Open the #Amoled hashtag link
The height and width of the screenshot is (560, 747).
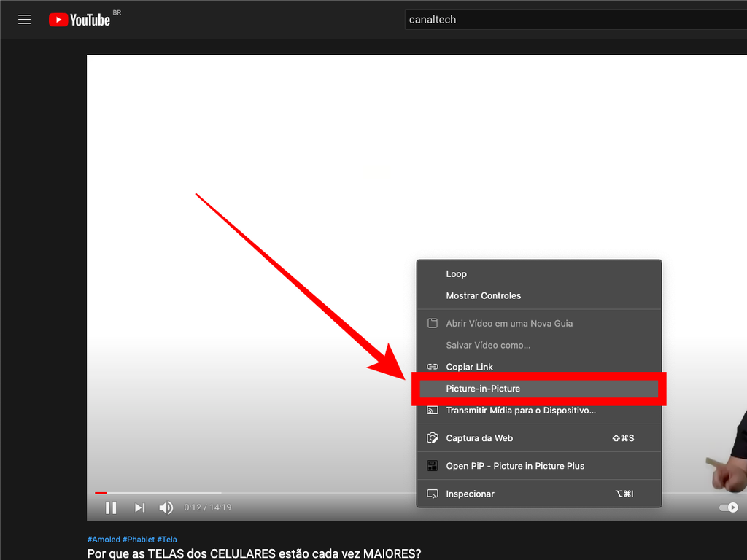tap(104, 540)
